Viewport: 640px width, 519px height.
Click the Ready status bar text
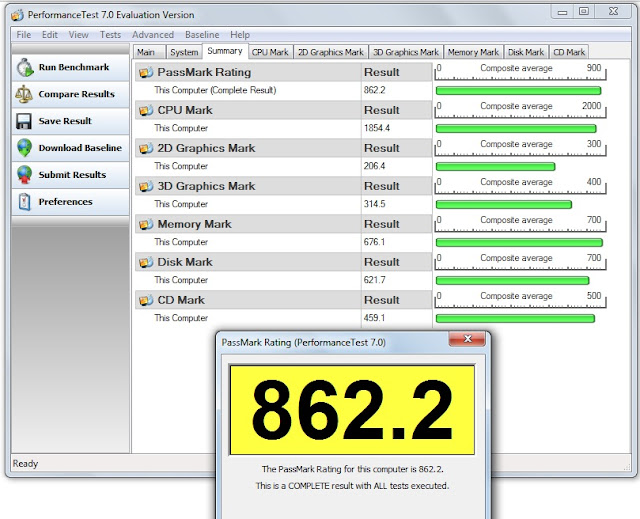click(x=25, y=464)
